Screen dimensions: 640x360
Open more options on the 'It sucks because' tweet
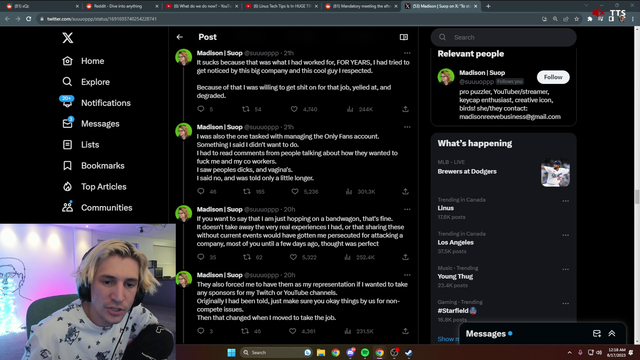(x=407, y=53)
